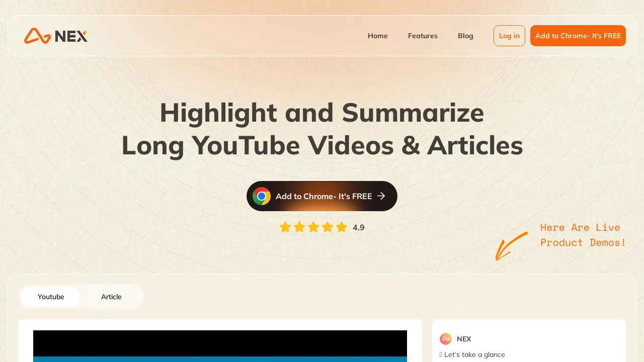The width and height of the screenshot is (644, 362).
Task: Click the demo video player thumbnail
Action: pos(220,346)
